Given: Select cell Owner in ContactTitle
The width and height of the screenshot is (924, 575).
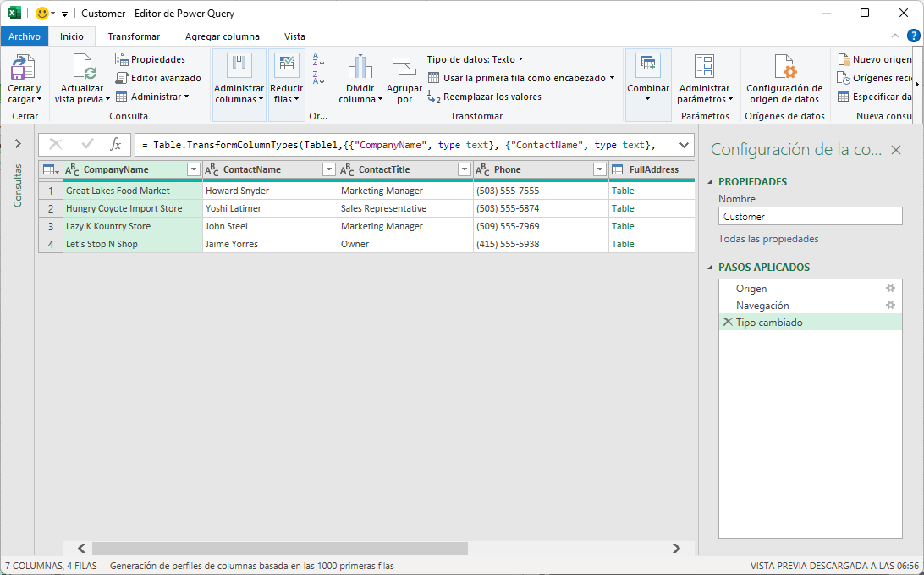Looking at the screenshot, I should [405, 244].
